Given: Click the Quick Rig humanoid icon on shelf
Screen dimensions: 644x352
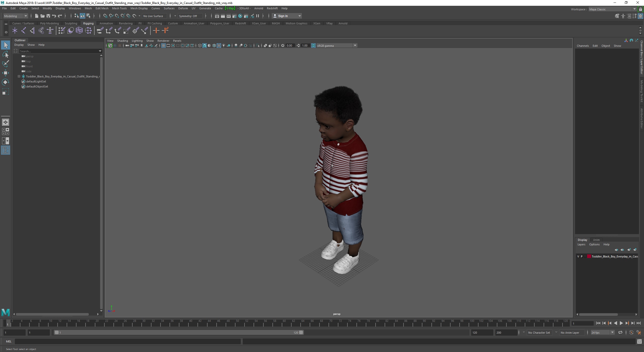Looking at the screenshot, I should pos(50,31).
